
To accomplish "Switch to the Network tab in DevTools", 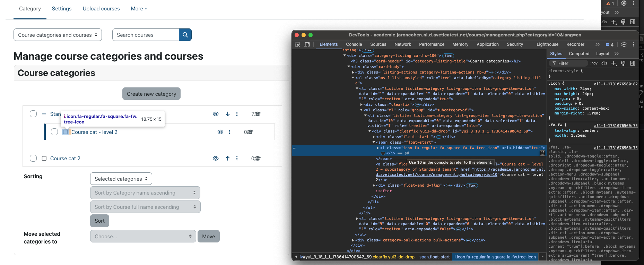I will pyautogui.click(x=403, y=44).
